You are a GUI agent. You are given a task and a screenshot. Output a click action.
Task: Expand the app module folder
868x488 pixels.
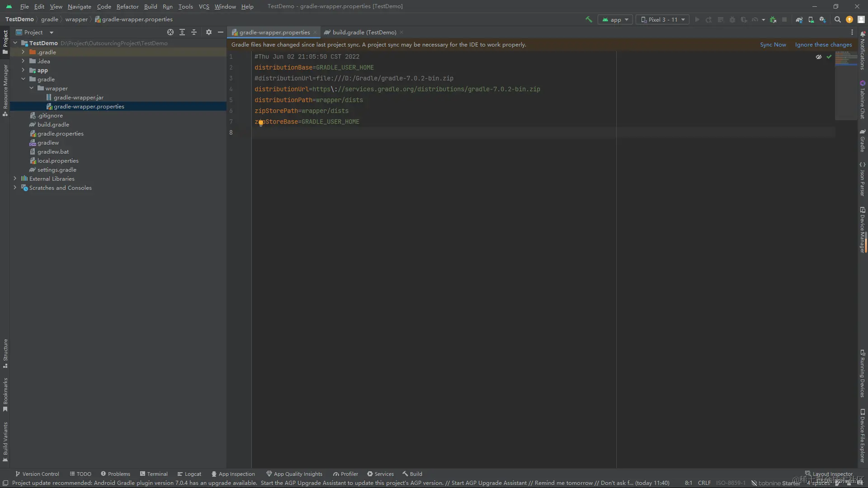23,70
